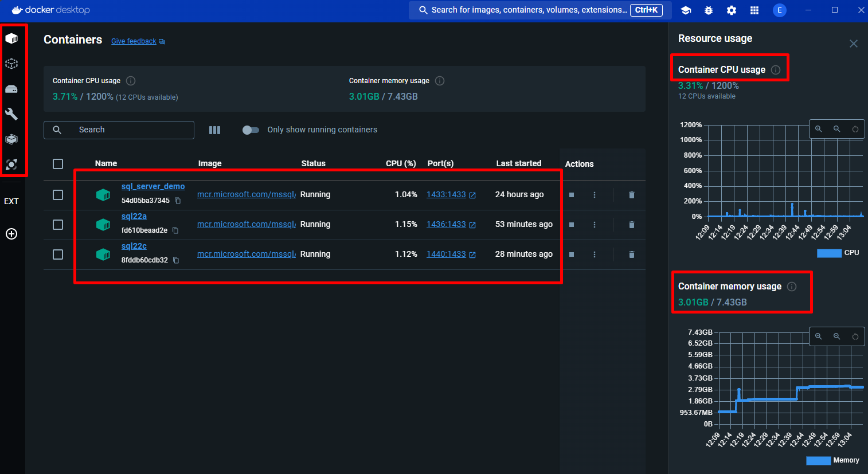The image size is (868, 474).
Task: Stop the sql22c container
Action: 572,254
